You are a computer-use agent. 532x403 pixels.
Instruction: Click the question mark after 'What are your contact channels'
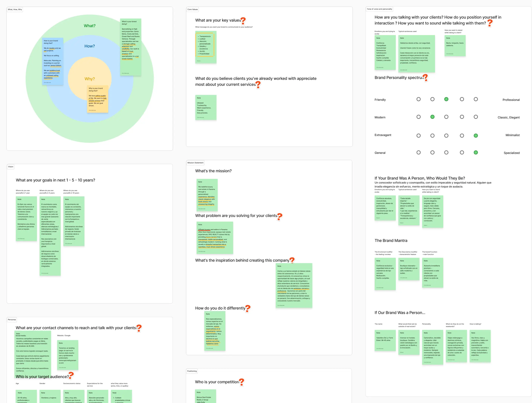[139, 328]
